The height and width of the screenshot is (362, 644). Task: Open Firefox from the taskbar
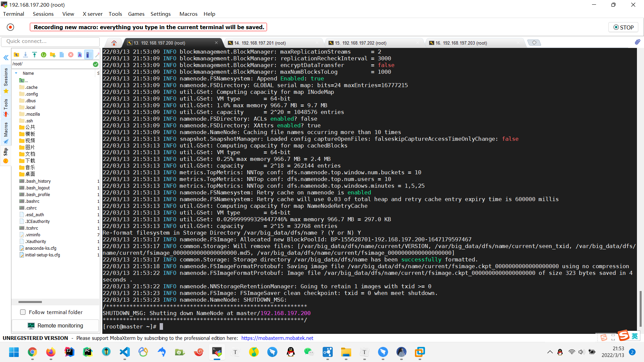click(x=51, y=352)
